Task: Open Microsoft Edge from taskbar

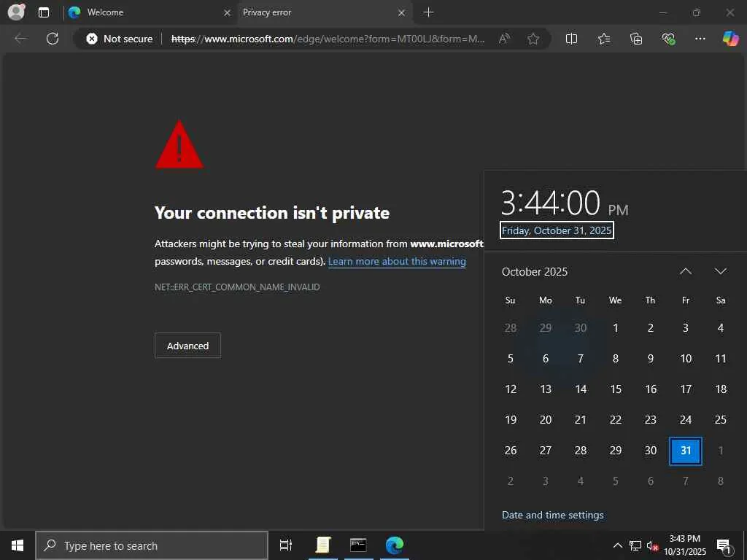Action: click(x=395, y=545)
